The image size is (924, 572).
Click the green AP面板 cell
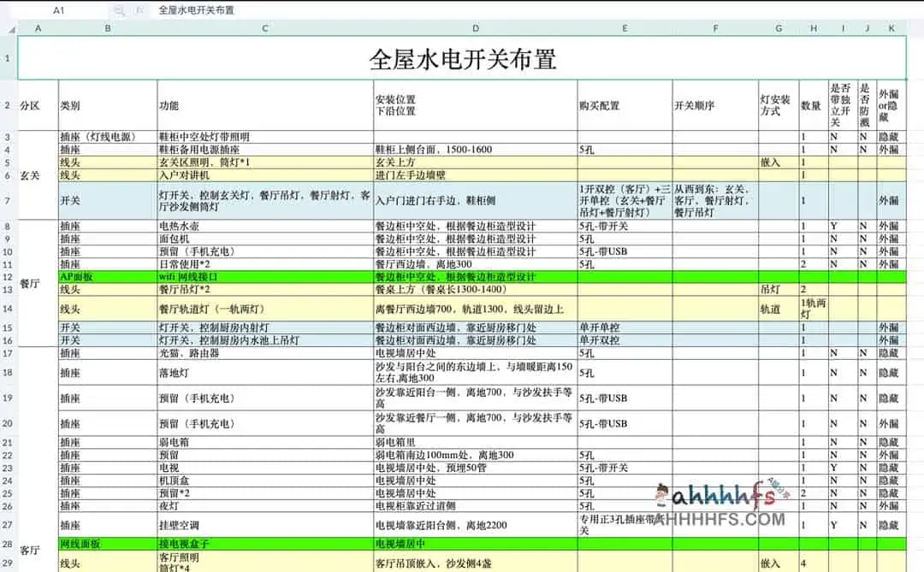pos(107,277)
